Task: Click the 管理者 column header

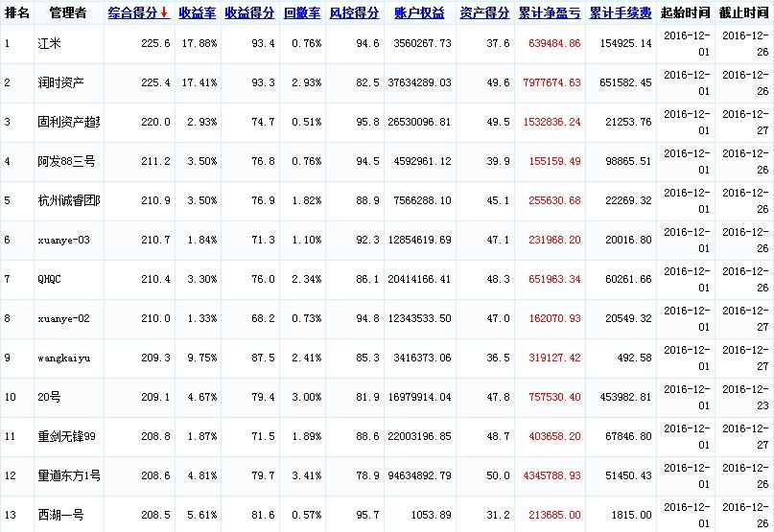Action: point(67,12)
